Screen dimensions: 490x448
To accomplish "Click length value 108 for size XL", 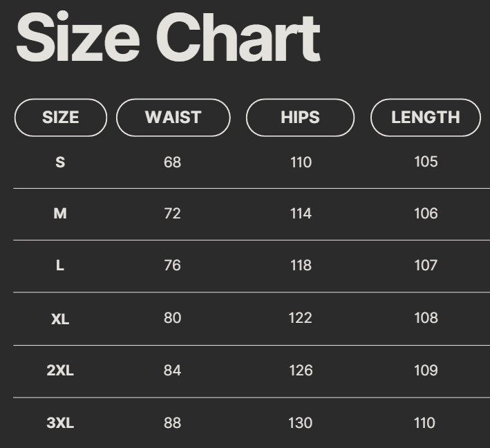I will click(x=425, y=318).
